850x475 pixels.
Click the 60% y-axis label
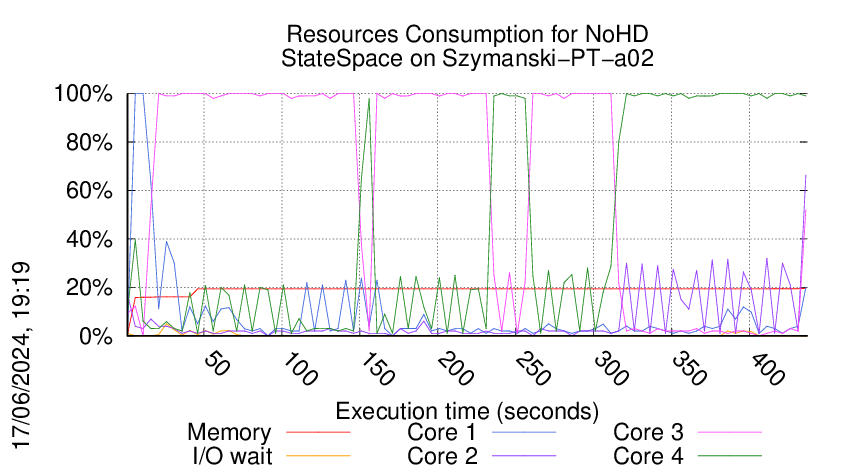[89, 191]
